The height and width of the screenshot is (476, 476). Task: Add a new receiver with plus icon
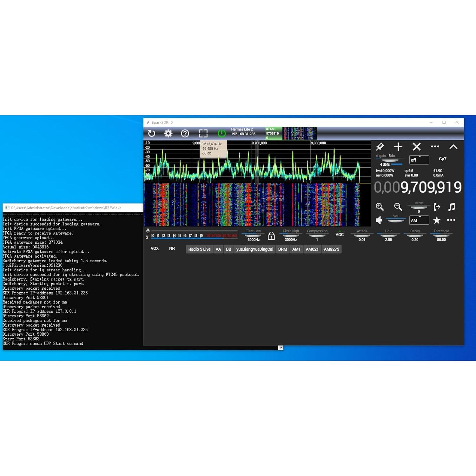click(398, 147)
